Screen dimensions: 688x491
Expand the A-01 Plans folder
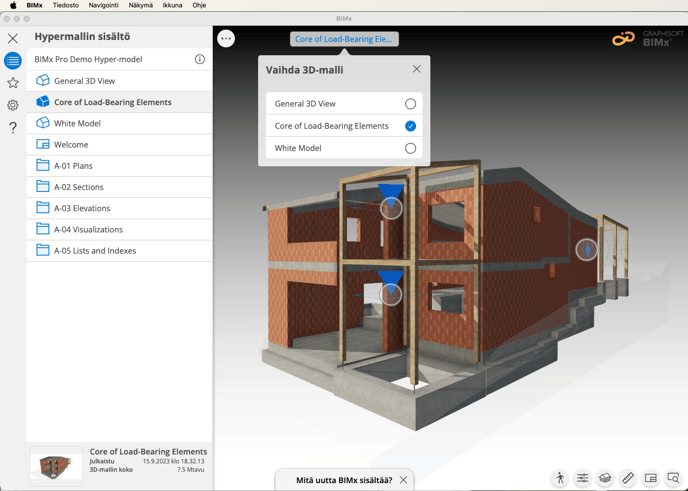119,166
